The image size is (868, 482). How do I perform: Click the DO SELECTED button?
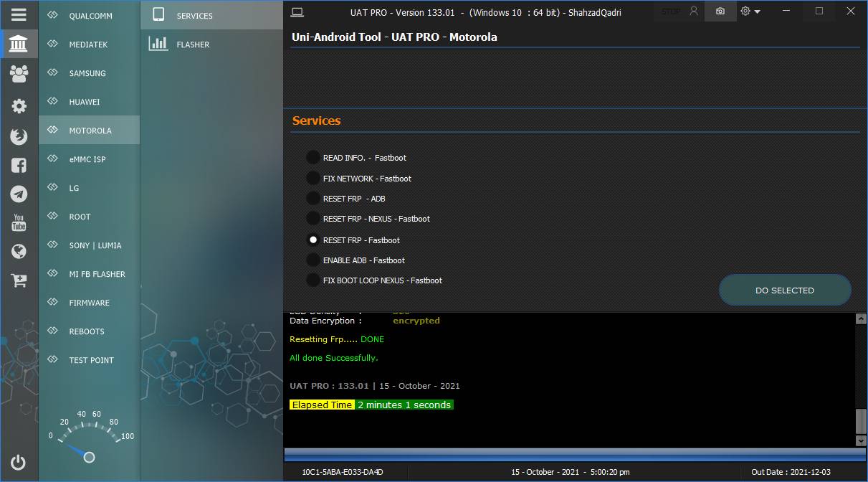click(x=785, y=290)
